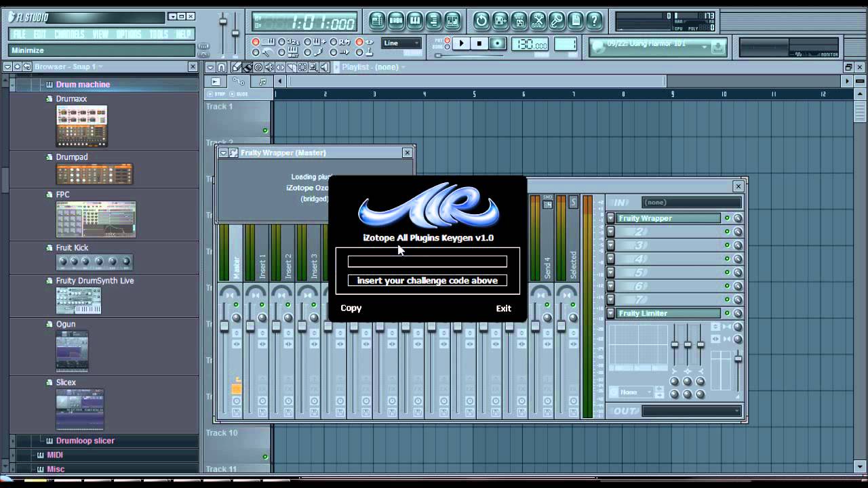Open Fruity Wrapper gear settings icon

click(x=233, y=153)
